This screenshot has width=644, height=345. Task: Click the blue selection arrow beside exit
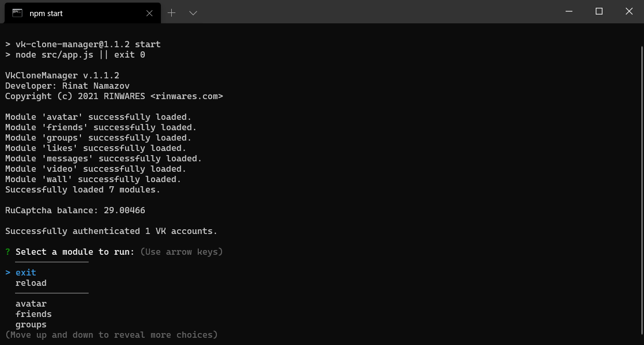tap(8, 272)
